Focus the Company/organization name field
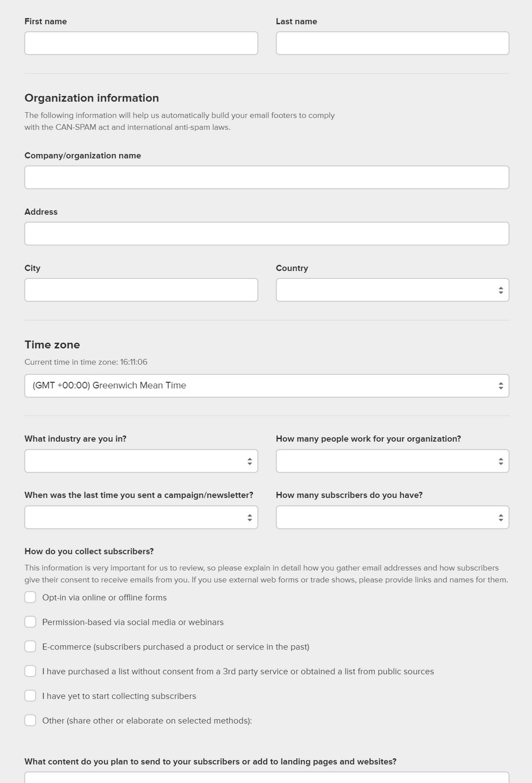Image resolution: width=532 pixels, height=783 pixels. point(267,177)
